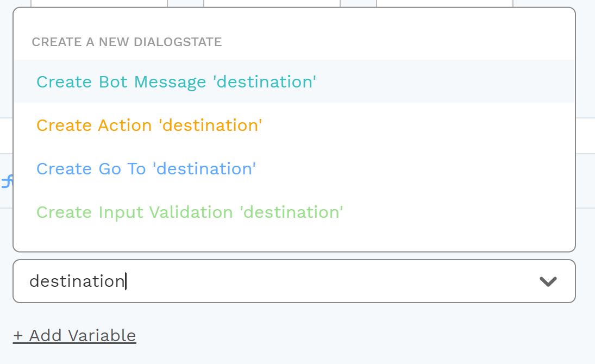595x364 pixels.
Task: Place cursor after the typed word destination
Action: click(126, 281)
